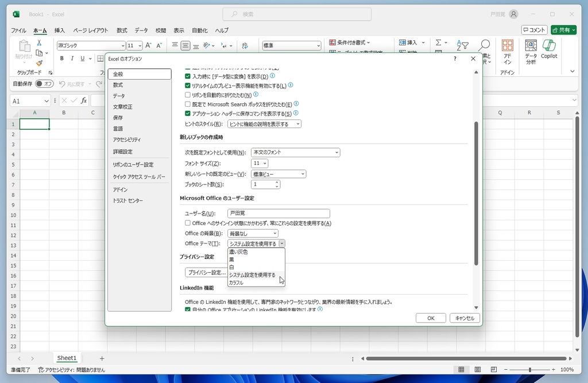The image size is (588, 383).
Task: Click Cancel in Excel Options dialog
Action: tap(464, 318)
